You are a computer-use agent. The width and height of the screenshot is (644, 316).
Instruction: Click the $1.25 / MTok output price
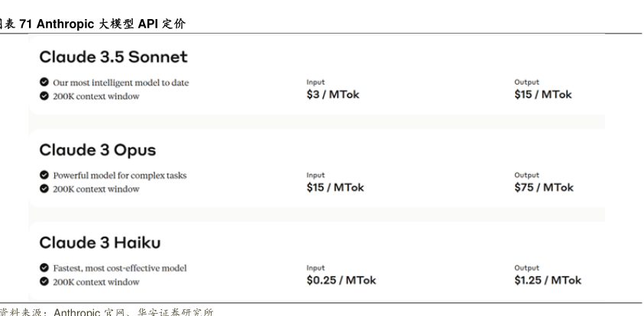pos(548,280)
